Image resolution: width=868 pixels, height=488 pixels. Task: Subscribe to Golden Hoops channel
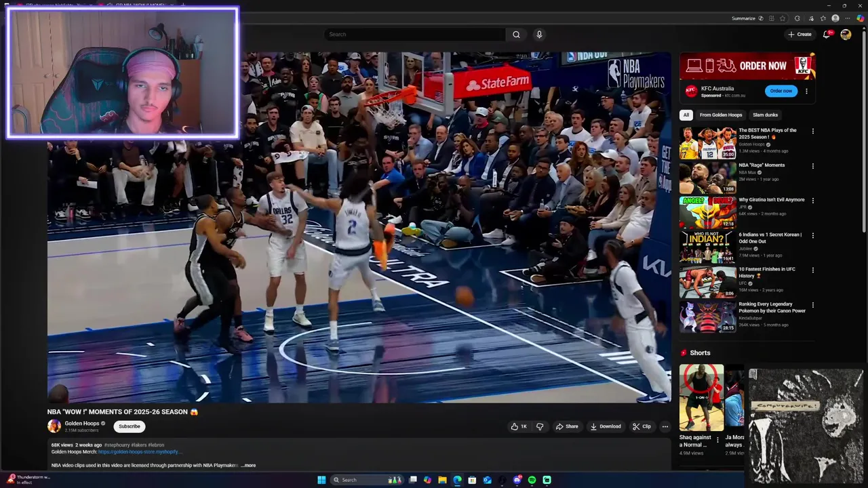(x=130, y=426)
